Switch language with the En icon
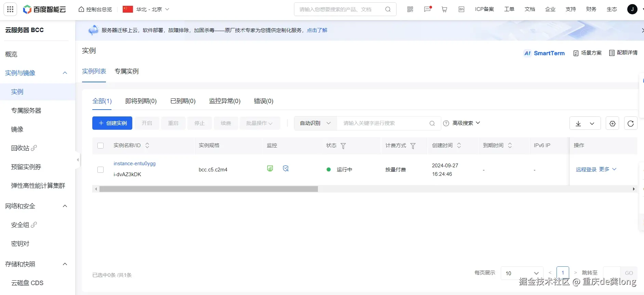The height and width of the screenshot is (295, 644). pyautogui.click(x=461, y=9)
